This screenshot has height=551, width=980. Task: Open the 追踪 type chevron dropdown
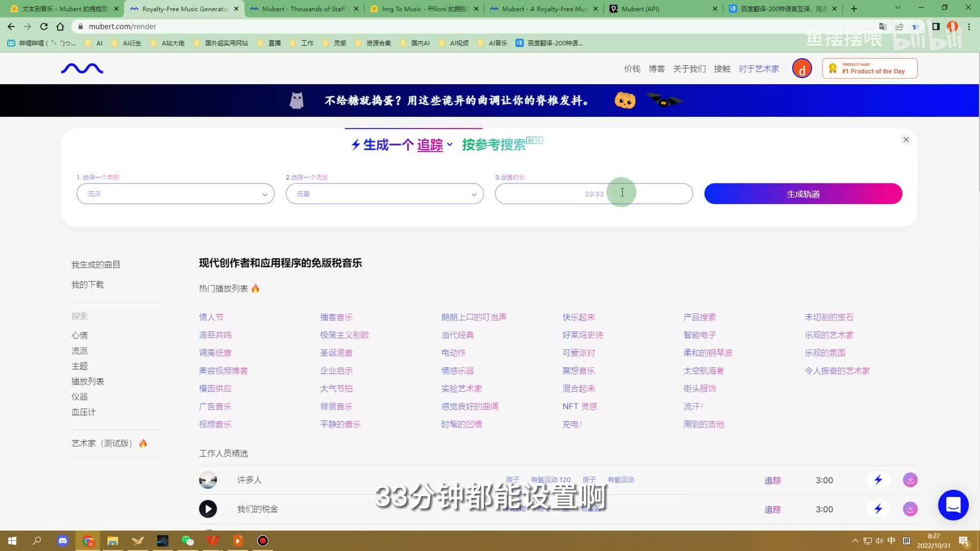click(x=450, y=145)
